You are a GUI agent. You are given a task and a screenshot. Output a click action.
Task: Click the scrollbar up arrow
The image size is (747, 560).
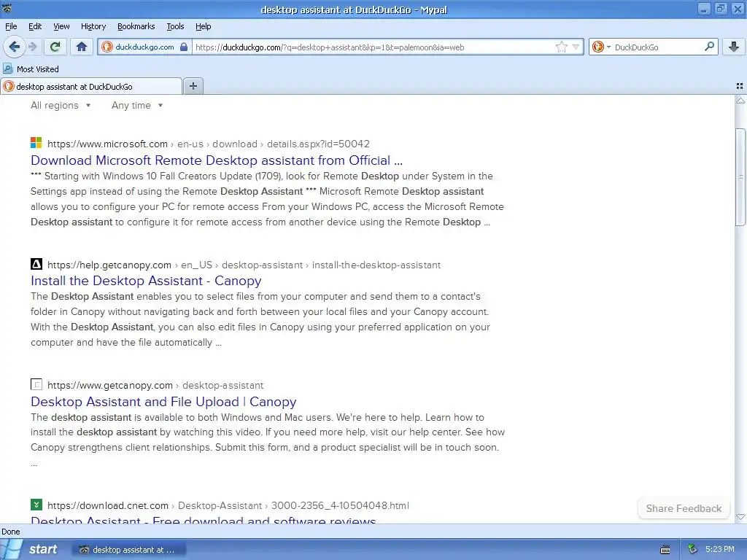click(x=740, y=101)
